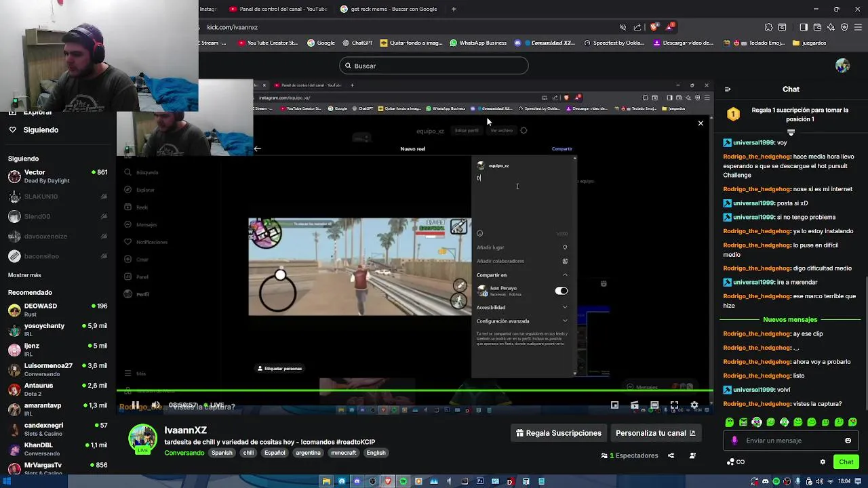Send message with green Chat button

pos(846,462)
